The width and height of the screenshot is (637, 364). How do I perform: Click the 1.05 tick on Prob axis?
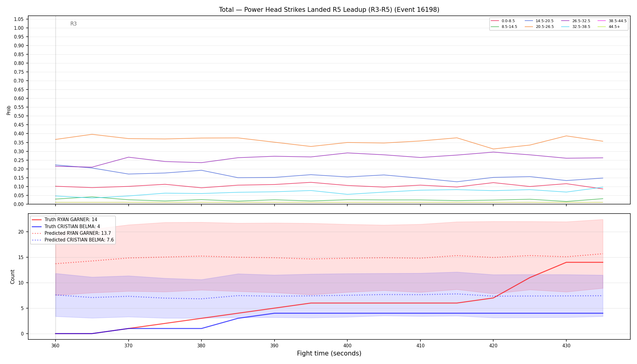tap(19, 19)
